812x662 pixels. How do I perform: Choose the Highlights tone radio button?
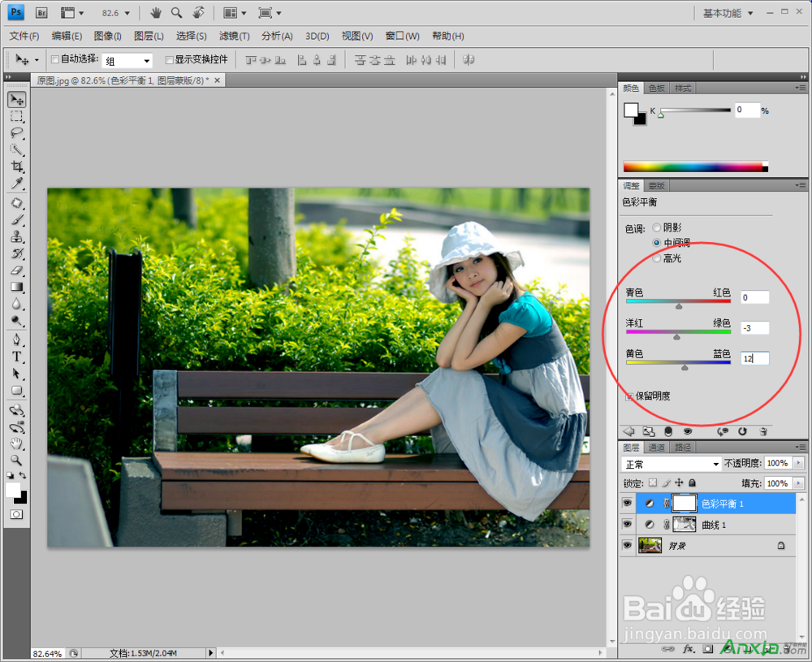tap(657, 258)
